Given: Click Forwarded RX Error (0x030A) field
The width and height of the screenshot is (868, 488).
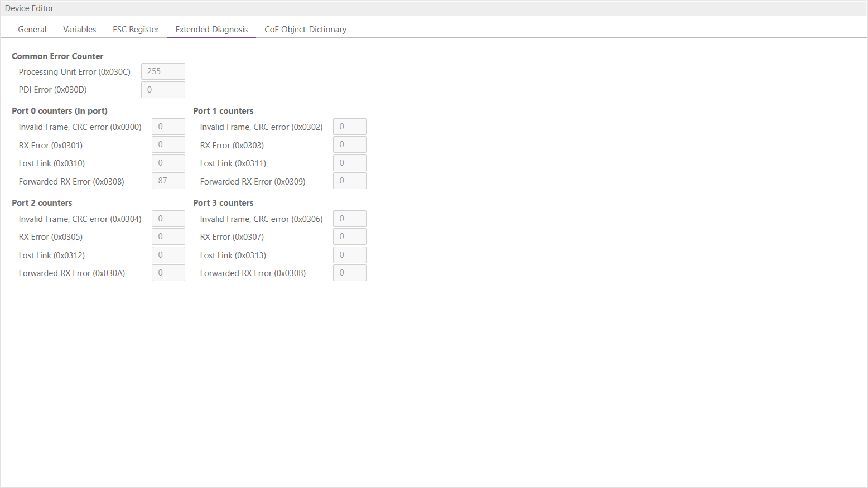Looking at the screenshot, I should tap(168, 273).
